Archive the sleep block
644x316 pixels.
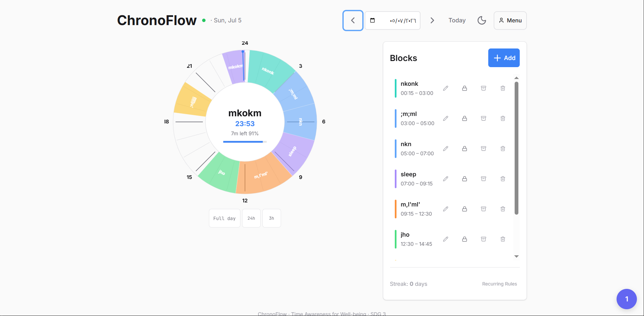pos(484,179)
